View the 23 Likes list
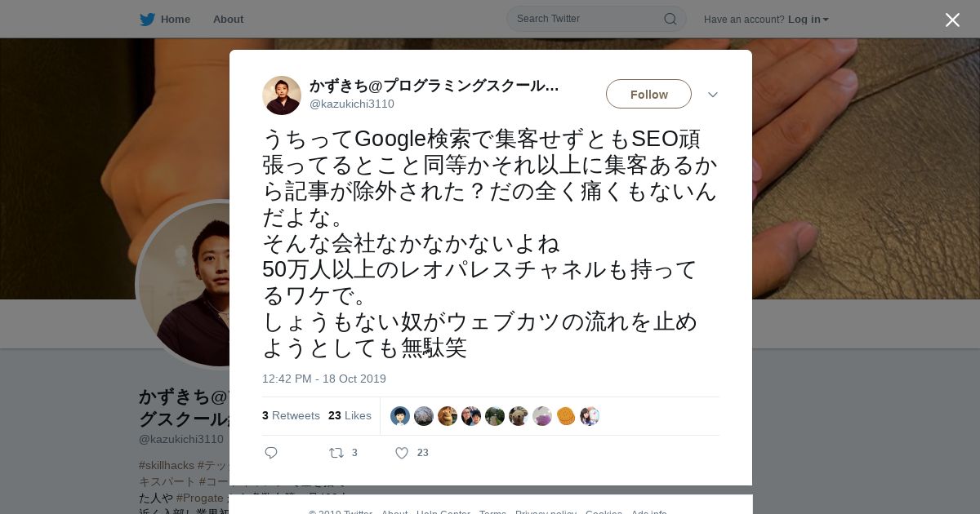This screenshot has width=980, height=514. 350,415
